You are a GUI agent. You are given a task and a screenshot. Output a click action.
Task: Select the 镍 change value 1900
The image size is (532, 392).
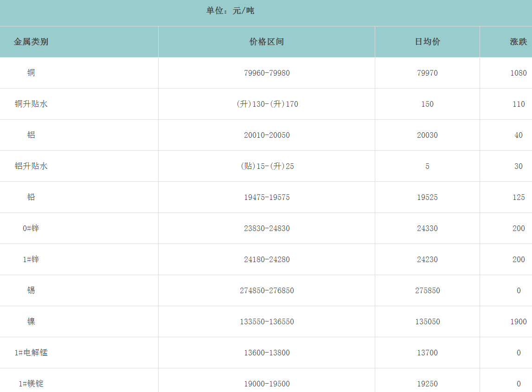[x=519, y=321]
